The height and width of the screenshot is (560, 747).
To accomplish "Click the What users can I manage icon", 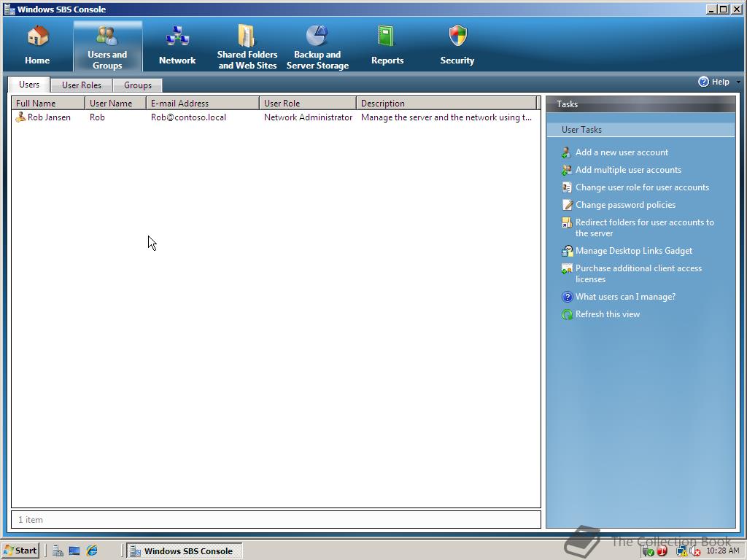I will click(x=567, y=297).
